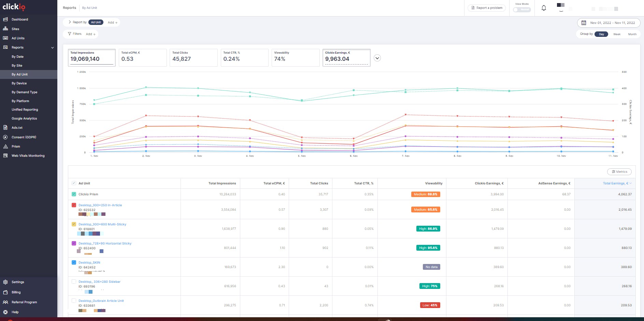This screenshot has height=321, width=644.
Task: Open Desktop_300×250 In-Article link
Action: pos(100,205)
